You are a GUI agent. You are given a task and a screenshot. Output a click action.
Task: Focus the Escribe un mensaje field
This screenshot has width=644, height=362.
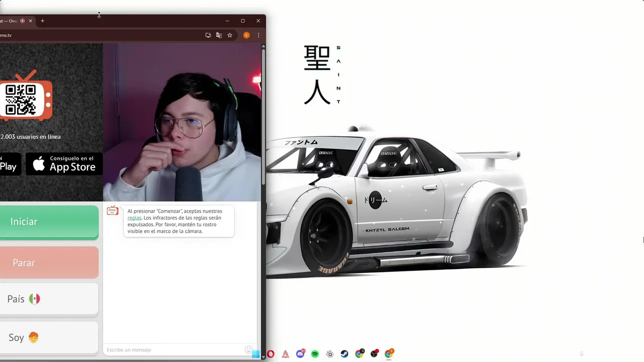point(174,349)
